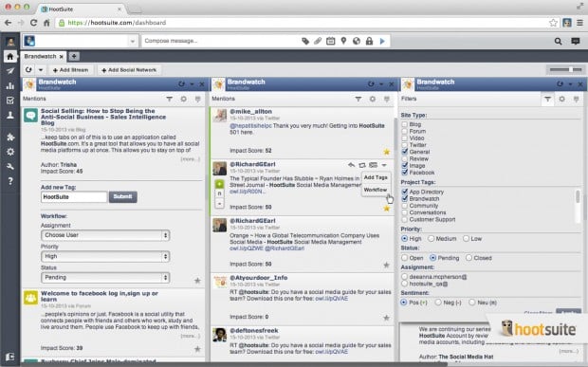The height and width of the screenshot is (367, 588).
Task: Open the Priority dropdown showing High
Action: pyautogui.click(x=105, y=256)
